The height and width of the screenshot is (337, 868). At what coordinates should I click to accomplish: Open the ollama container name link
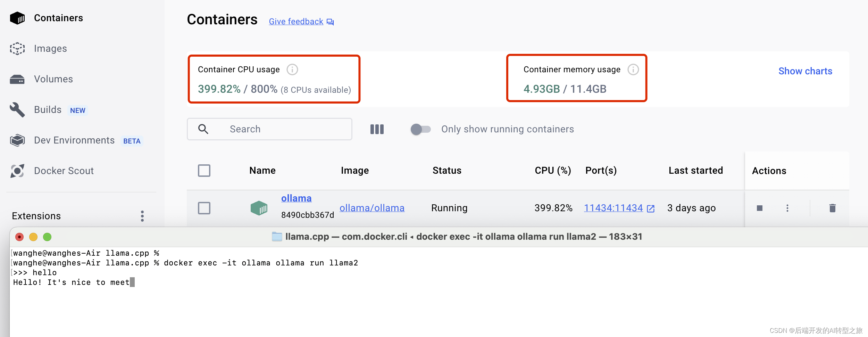(296, 198)
